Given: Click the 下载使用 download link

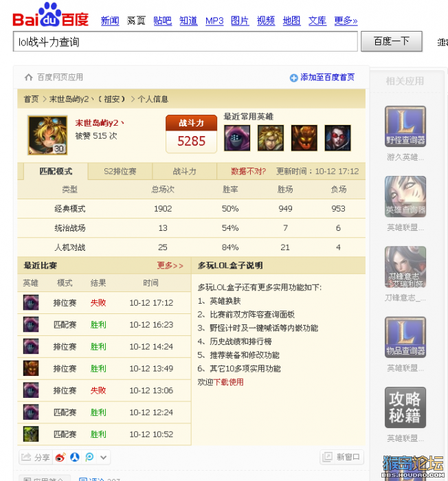Looking at the screenshot, I should coord(229,382).
